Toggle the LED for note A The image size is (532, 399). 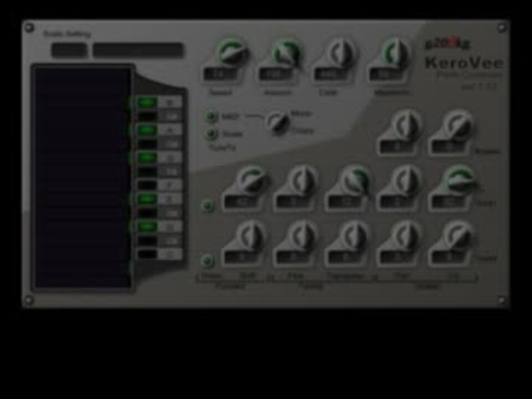pos(147,130)
